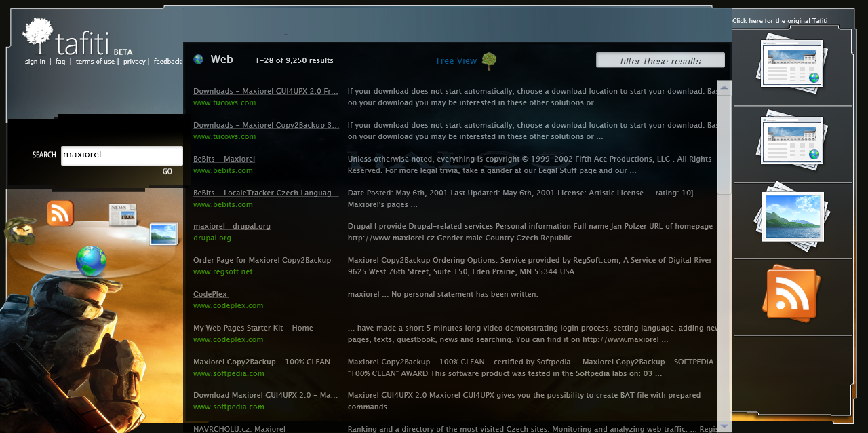This screenshot has height=433, width=868.
Task: Open Downloads - Maxiorel GUI4UPX 2.0 result
Action: point(266,91)
